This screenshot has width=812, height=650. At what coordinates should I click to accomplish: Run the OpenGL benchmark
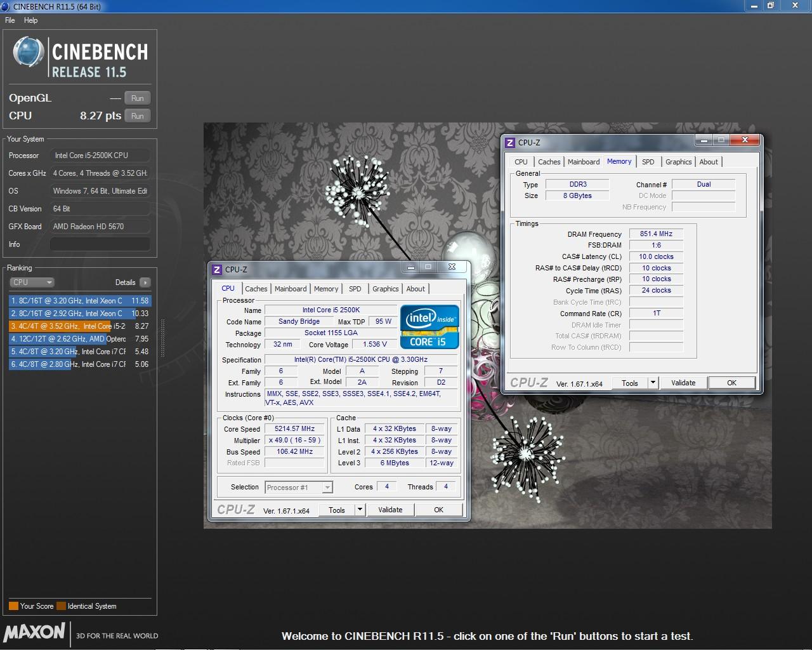point(138,98)
